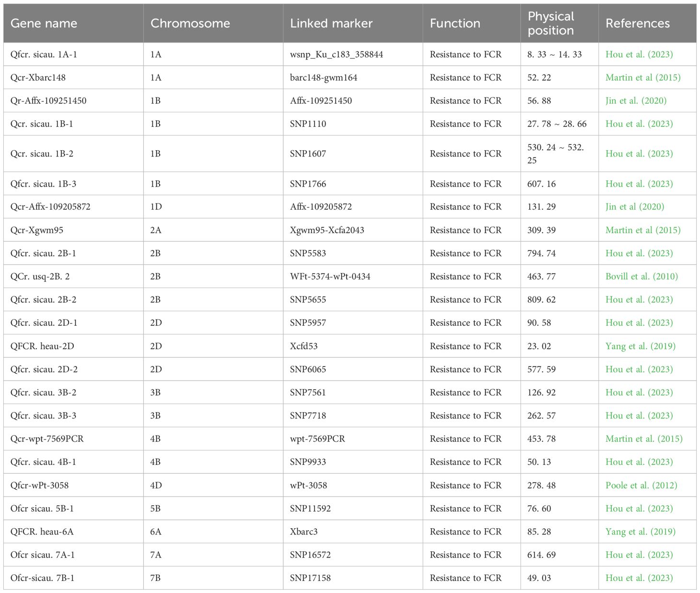
Task: Open Martin et al reference for Qcr-Xbarc148
Action: [642, 77]
